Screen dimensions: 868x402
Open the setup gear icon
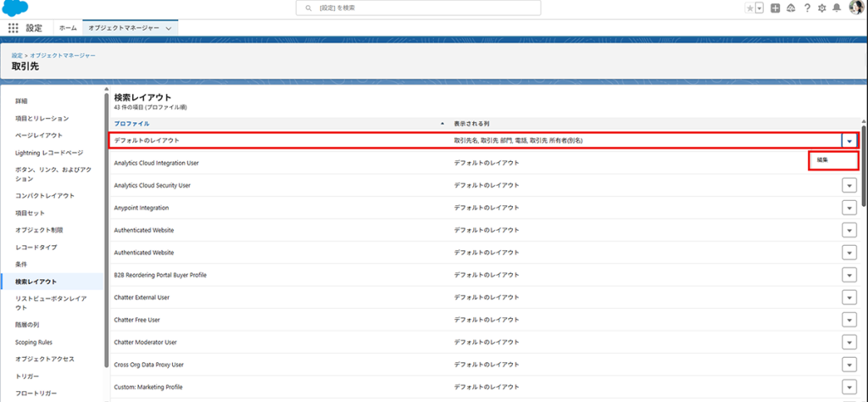click(822, 8)
